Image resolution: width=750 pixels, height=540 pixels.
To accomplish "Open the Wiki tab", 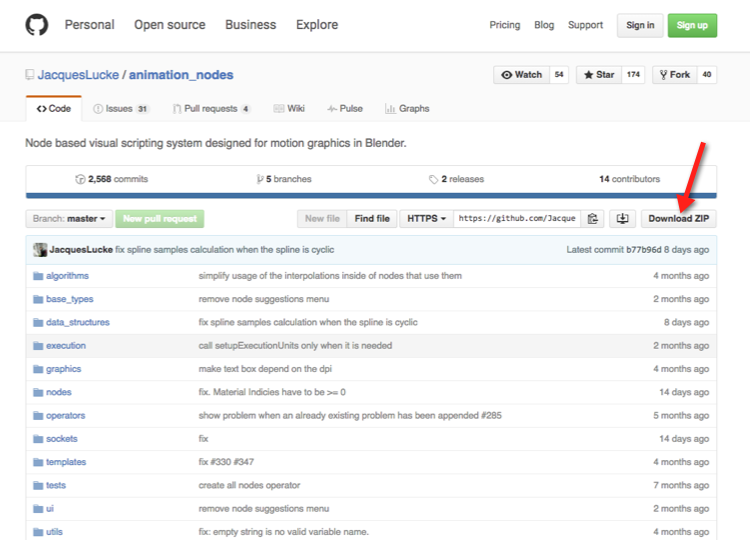I will 289,109.
